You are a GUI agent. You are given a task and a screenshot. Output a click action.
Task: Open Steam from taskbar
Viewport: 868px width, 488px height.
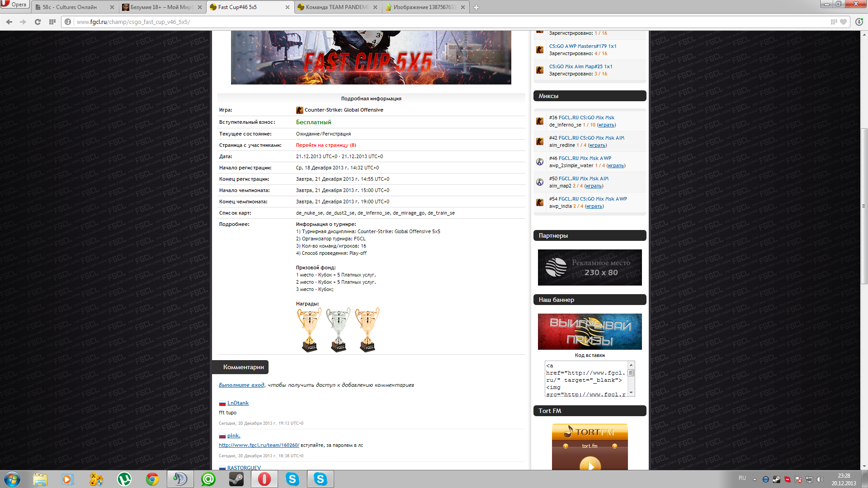(236, 479)
